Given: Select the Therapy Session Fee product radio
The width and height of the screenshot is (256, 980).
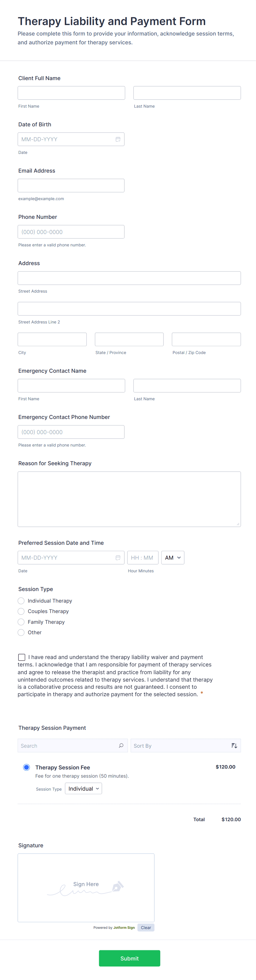Looking at the screenshot, I should pos(27,767).
